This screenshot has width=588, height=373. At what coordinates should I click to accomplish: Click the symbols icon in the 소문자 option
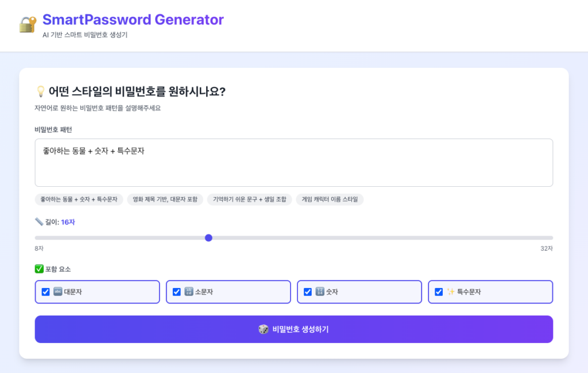click(x=188, y=292)
